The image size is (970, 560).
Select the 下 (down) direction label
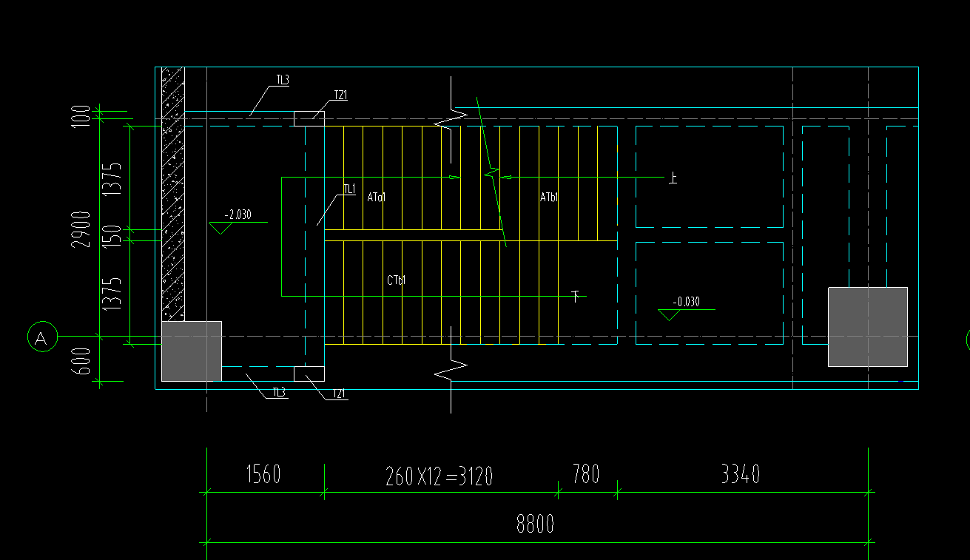[x=576, y=296]
